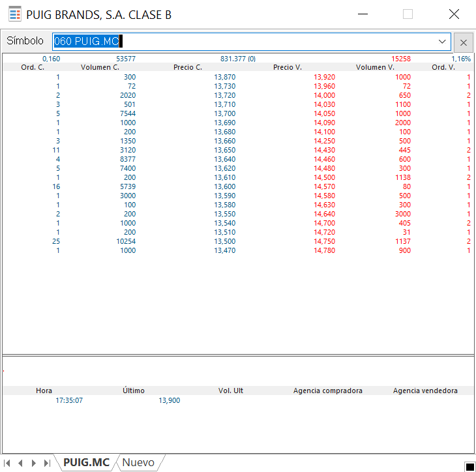Image resolution: width=476 pixels, height=472 pixels.
Task: Sort by the Precio C. column header
Action: [x=188, y=67]
